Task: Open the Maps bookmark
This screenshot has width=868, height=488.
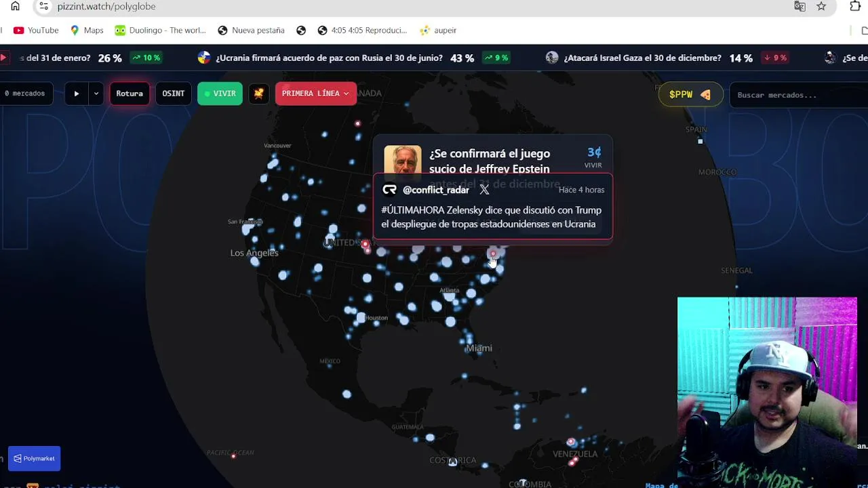Action: click(87, 30)
